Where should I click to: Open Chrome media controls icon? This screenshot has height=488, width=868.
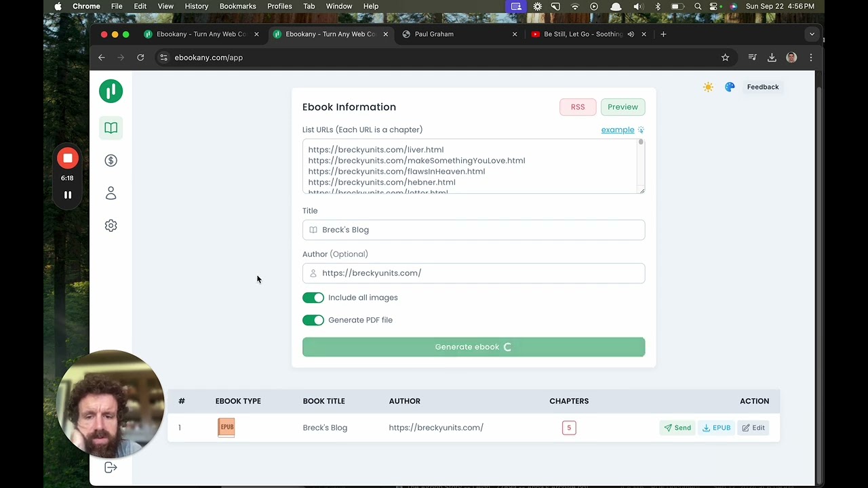[x=752, y=58]
